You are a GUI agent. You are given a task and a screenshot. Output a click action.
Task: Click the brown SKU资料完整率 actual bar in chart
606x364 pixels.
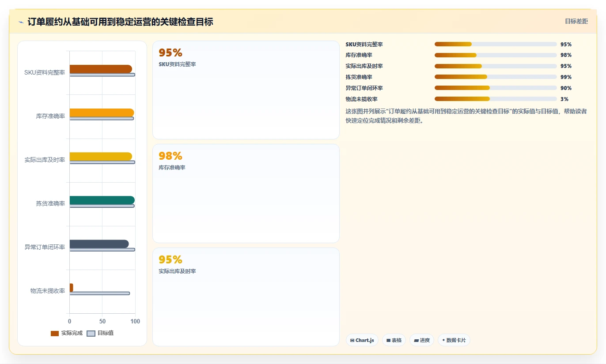coord(101,69)
